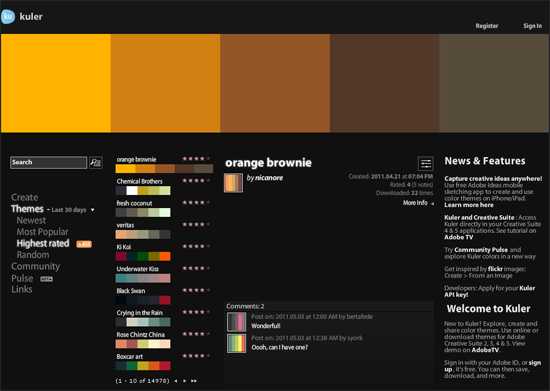This screenshot has height=391, width=550.
Task: Open the Community section
Action: tap(35, 267)
